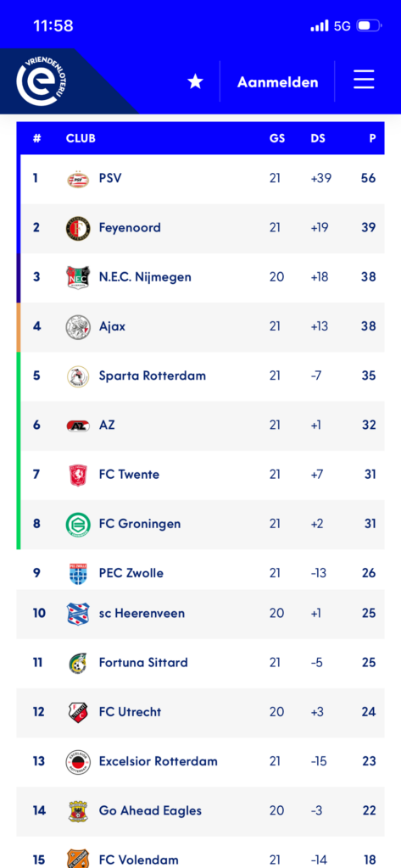The image size is (401, 868).
Task: Open the hamburger menu
Action: click(364, 81)
